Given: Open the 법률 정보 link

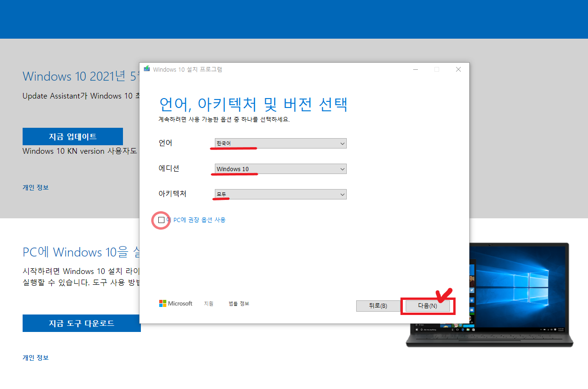Looking at the screenshot, I should tap(239, 304).
